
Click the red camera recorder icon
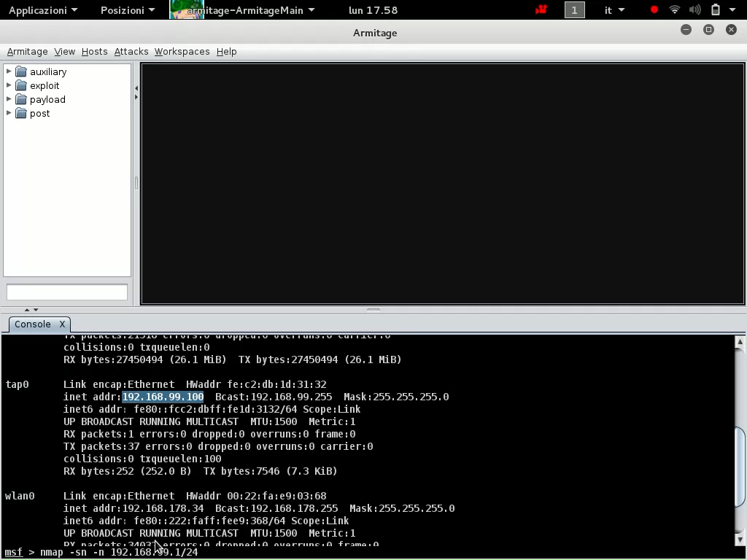541,10
